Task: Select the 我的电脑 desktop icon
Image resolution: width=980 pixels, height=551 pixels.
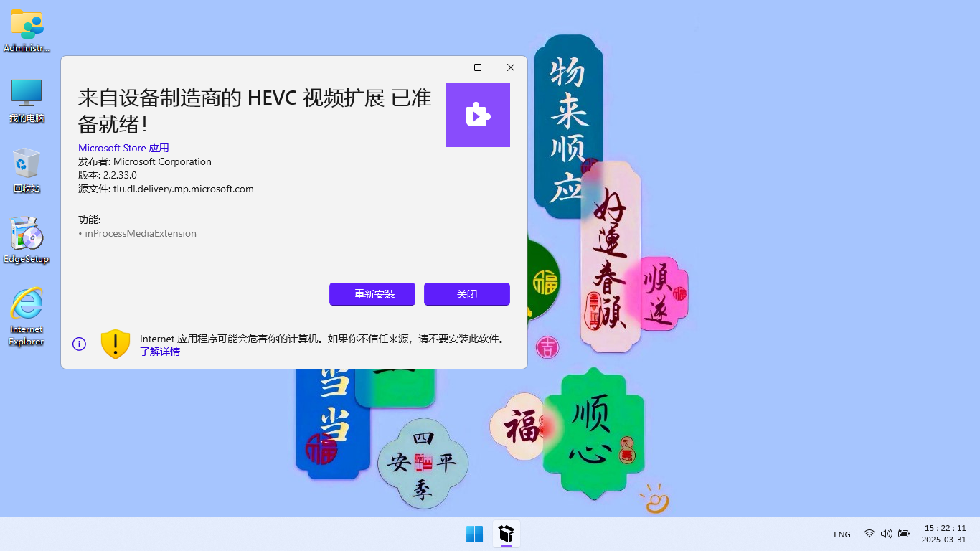Action: (27, 100)
